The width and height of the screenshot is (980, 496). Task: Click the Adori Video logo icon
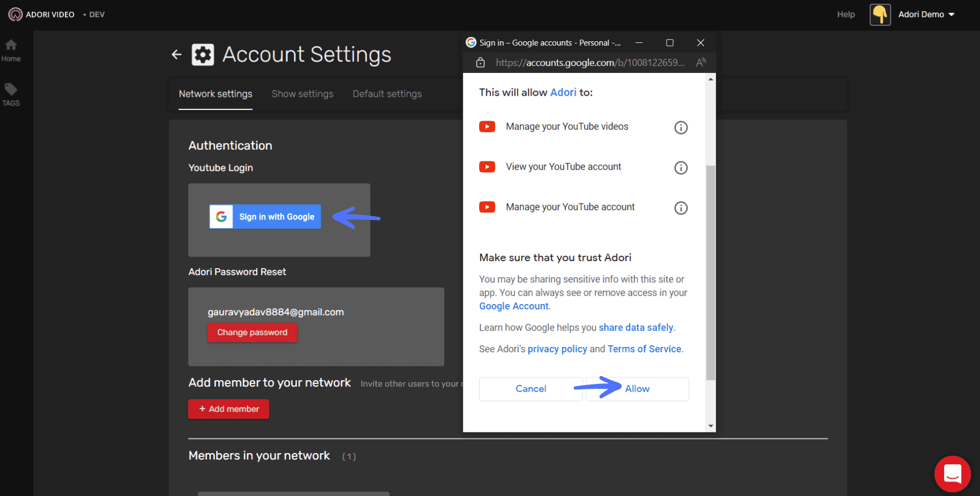click(x=15, y=14)
